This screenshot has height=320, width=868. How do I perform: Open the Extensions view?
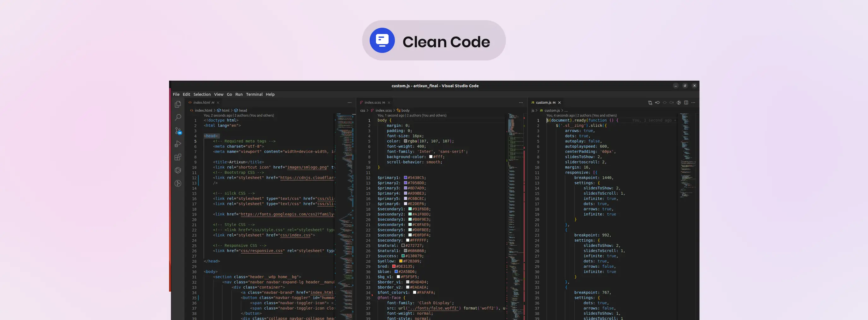(x=178, y=157)
